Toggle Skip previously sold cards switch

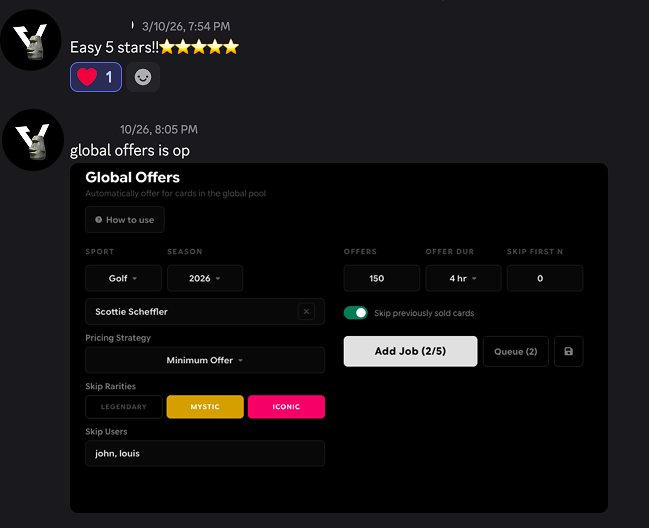(x=356, y=313)
